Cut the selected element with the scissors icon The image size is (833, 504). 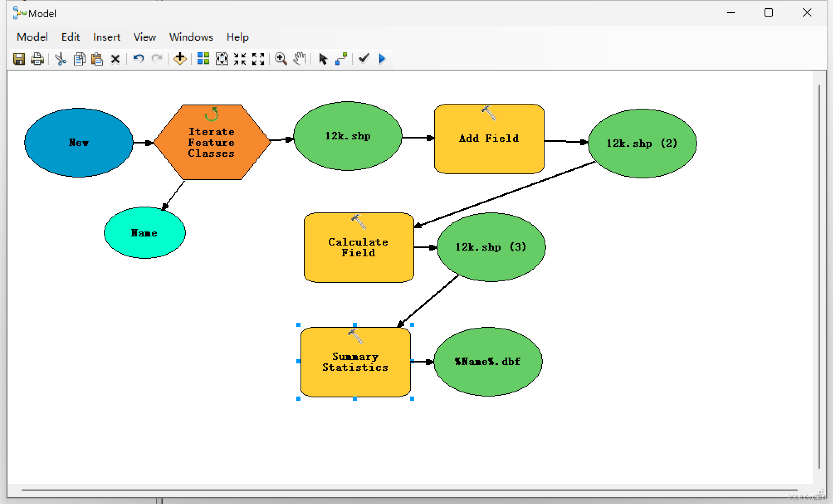(61, 59)
